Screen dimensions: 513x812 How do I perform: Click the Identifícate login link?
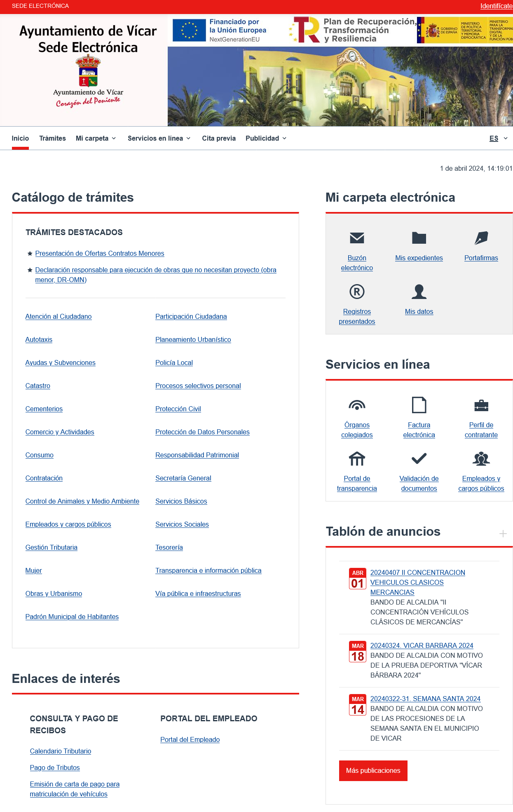click(x=496, y=6)
